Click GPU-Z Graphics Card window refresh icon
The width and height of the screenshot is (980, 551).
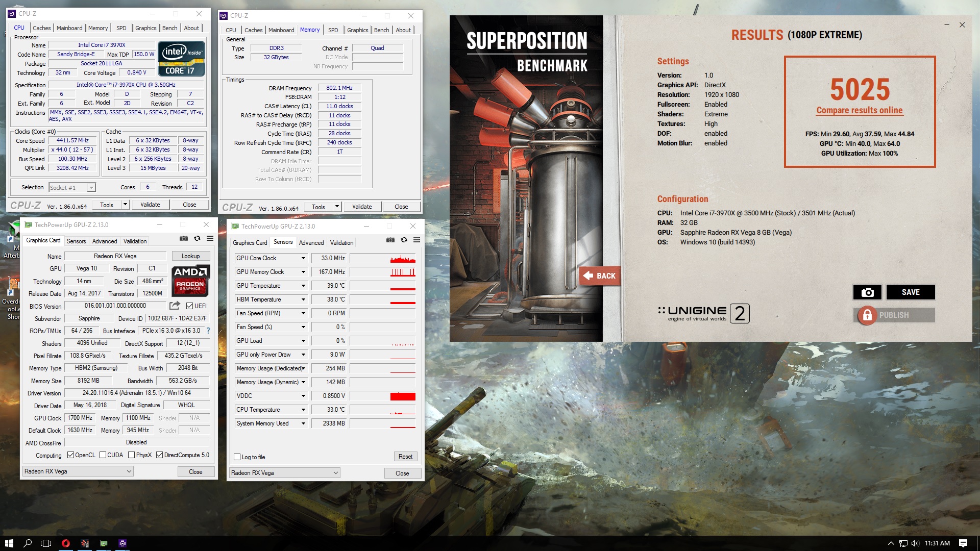coord(197,238)
